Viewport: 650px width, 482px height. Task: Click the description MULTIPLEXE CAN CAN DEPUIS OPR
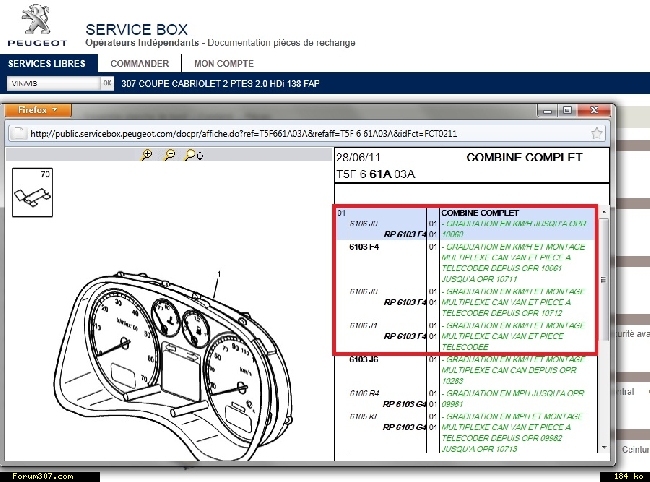click(x=509, y=370)
